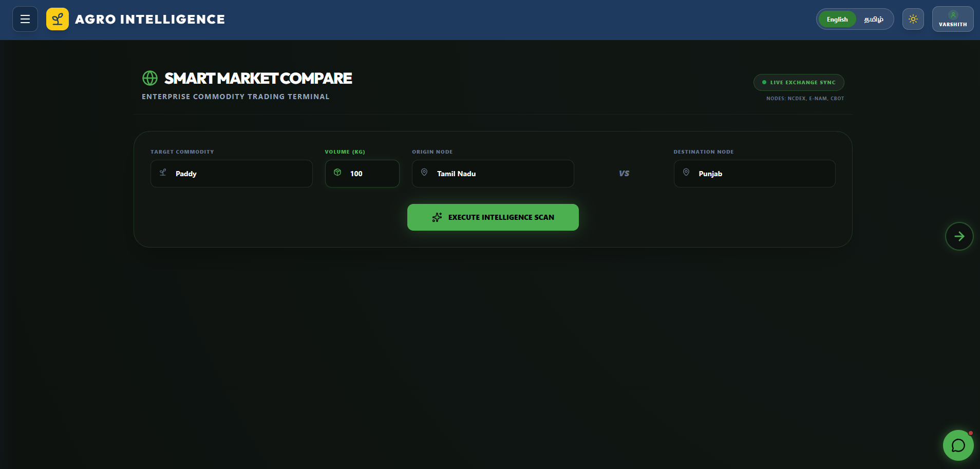Image resolution: width=980 pixels, height=469 pixels.
Task: Click the location pin icon in Origin Node
Action: [x=424, y=173]
